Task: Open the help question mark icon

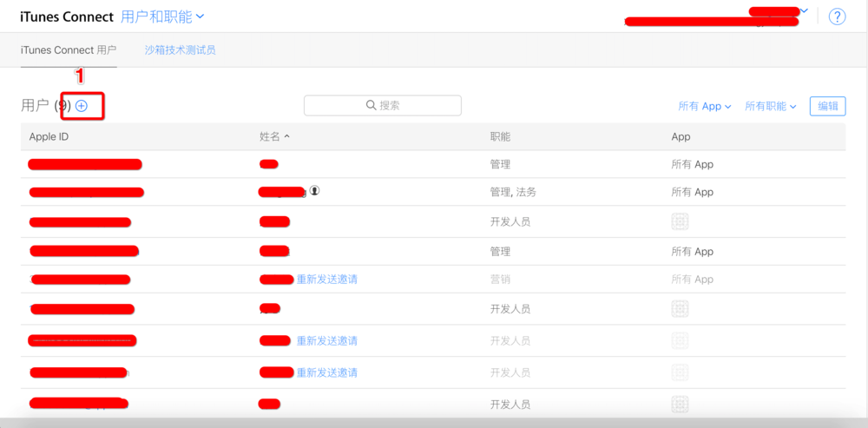Action: pos(837,16)
